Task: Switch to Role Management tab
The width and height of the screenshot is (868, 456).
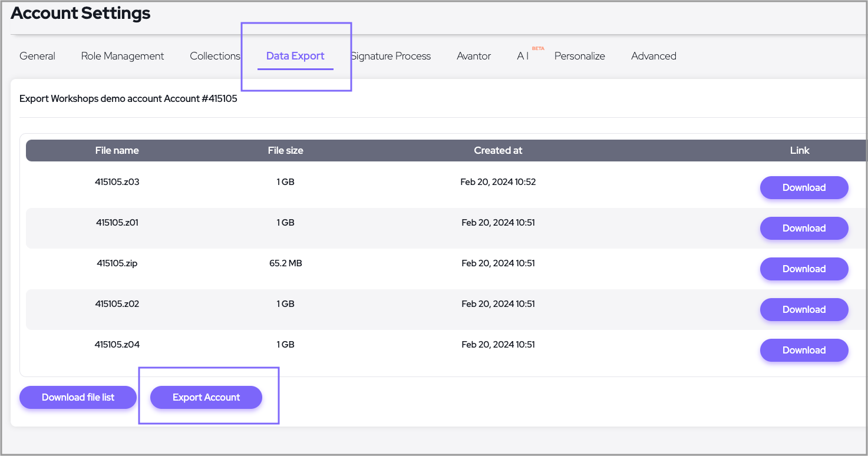Action: click(123, 56)
